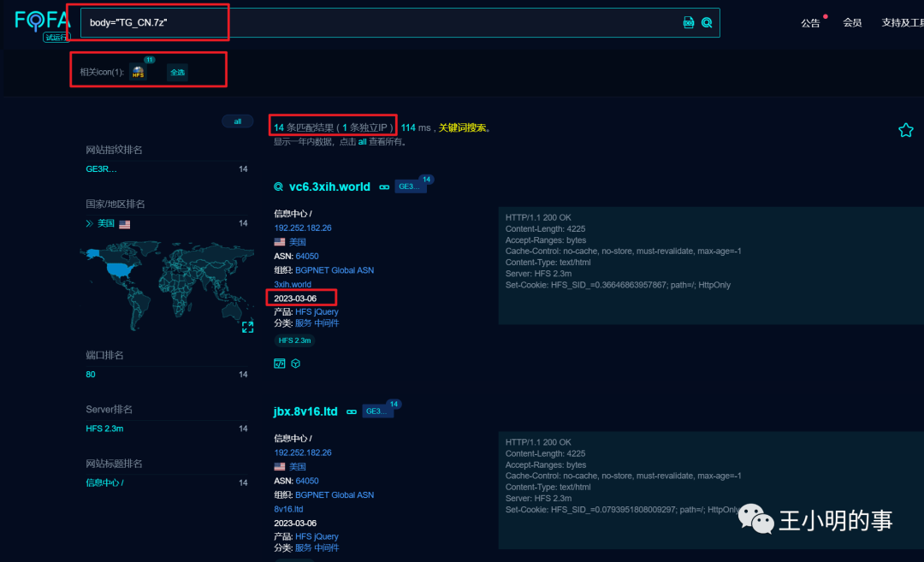Open the 3xih.world domain link

coord(293,285)
